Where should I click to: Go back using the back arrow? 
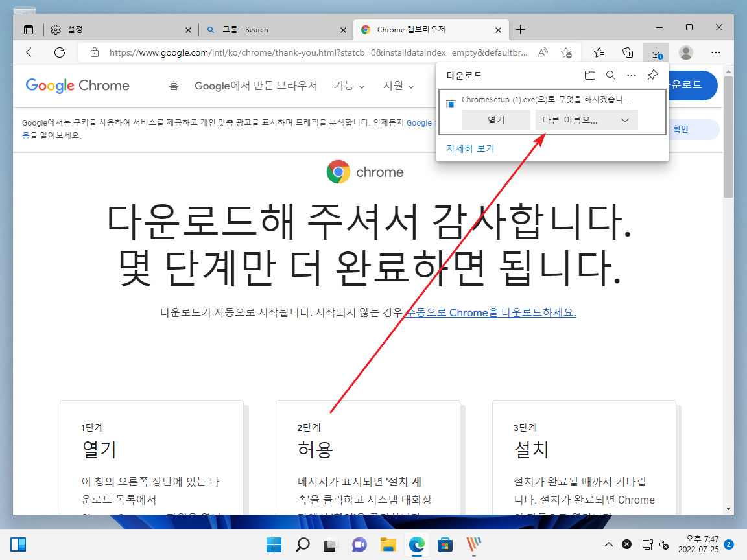click(x=31, y=52)
